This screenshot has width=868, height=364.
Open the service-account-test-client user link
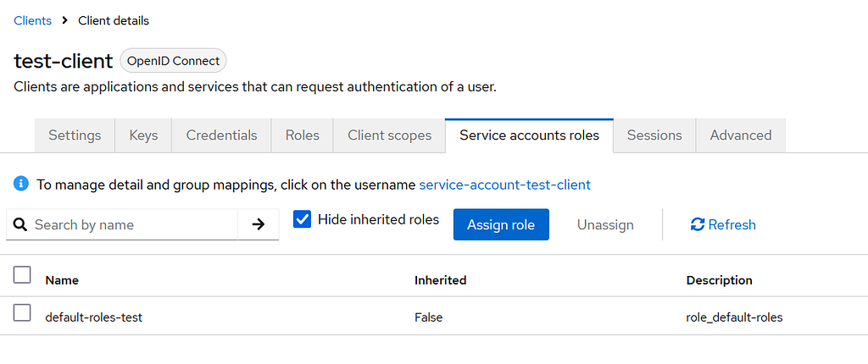(505, 185)
